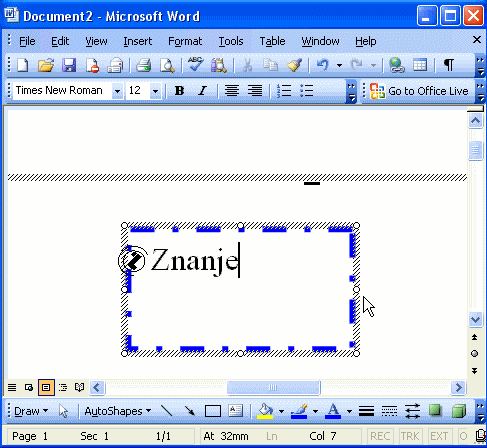Click the blue Line Color swatch
The image size is (487, 448).
[x=299, y=411]
